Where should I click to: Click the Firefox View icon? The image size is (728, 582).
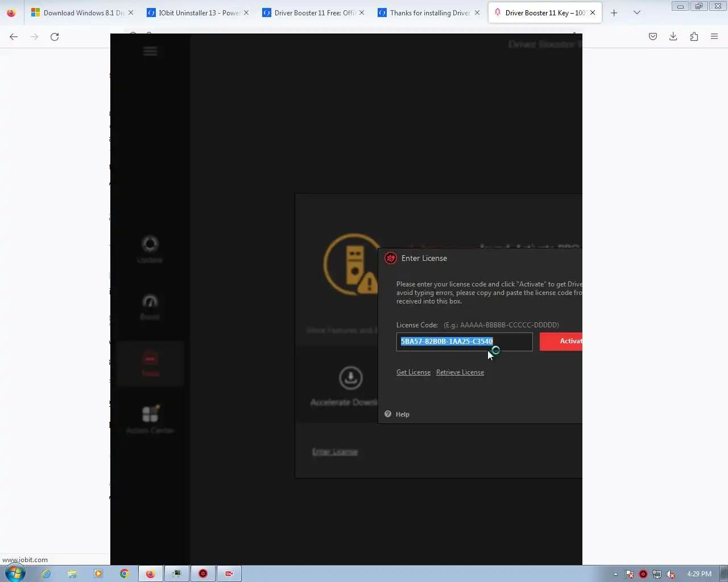(x=11, y=13)
